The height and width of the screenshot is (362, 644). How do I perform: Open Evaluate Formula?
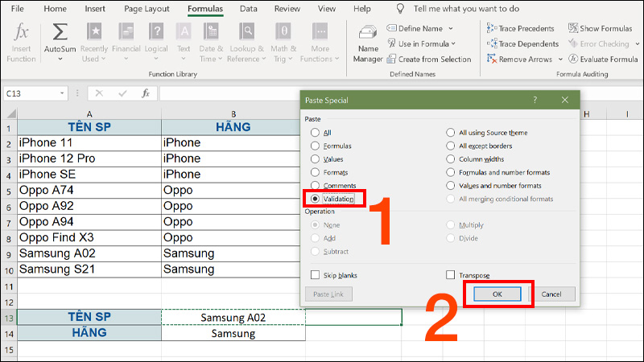point(603,59)
